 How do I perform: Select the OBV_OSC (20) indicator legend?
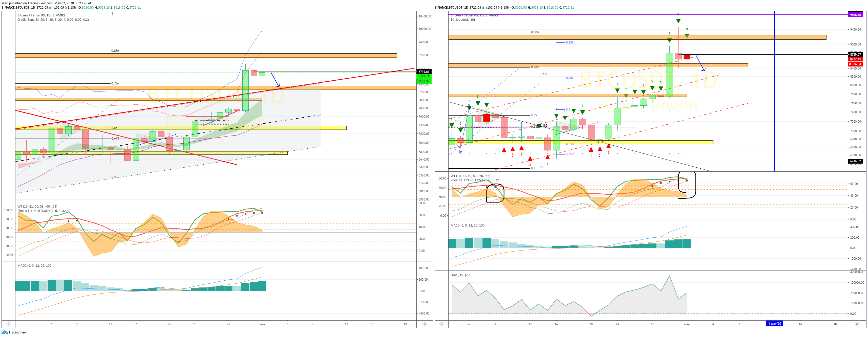[460, 275]
